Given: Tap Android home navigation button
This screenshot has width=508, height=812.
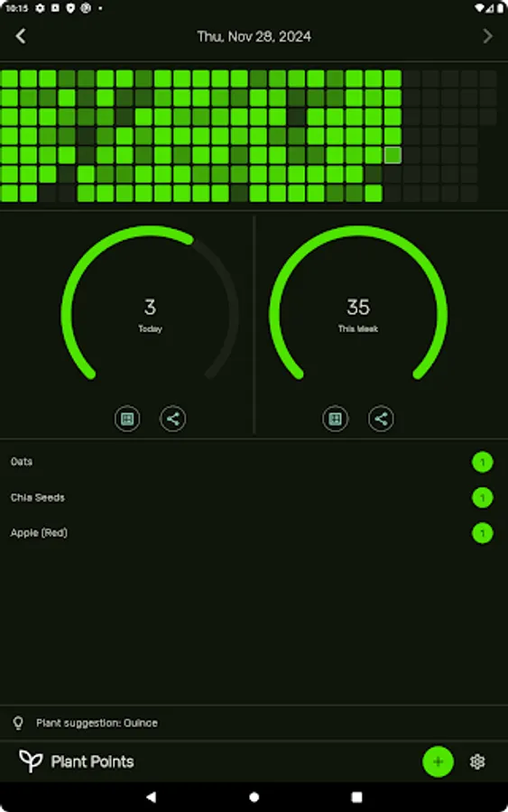Looking at the screenshot, I should (x=254, y=797).
